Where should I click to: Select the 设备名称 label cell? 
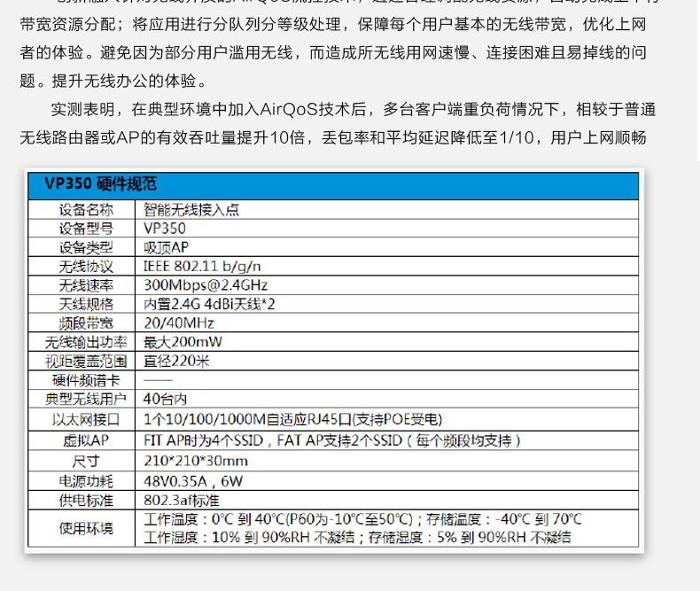click(82, 209)
